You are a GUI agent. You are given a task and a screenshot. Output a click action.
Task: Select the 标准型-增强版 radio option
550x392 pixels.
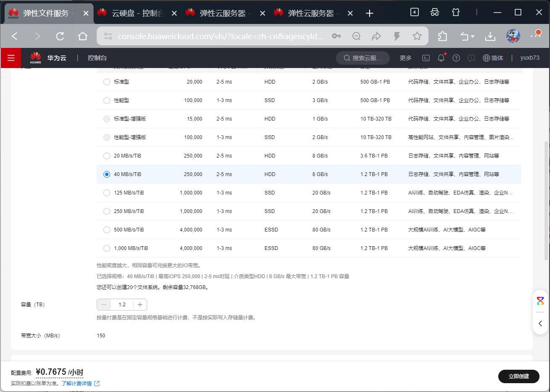point(107,119)
